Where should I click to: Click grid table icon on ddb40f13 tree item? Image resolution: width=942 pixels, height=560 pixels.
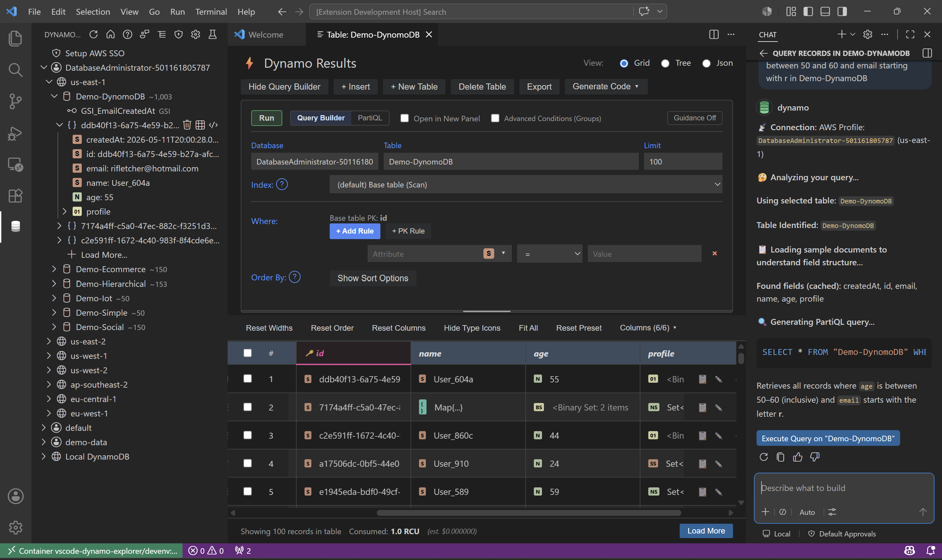click(200, 125)
